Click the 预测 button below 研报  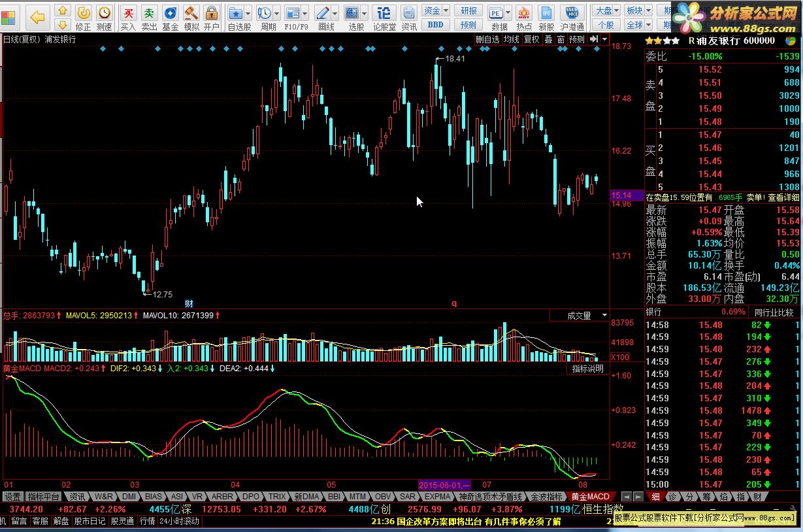[468, 25]
